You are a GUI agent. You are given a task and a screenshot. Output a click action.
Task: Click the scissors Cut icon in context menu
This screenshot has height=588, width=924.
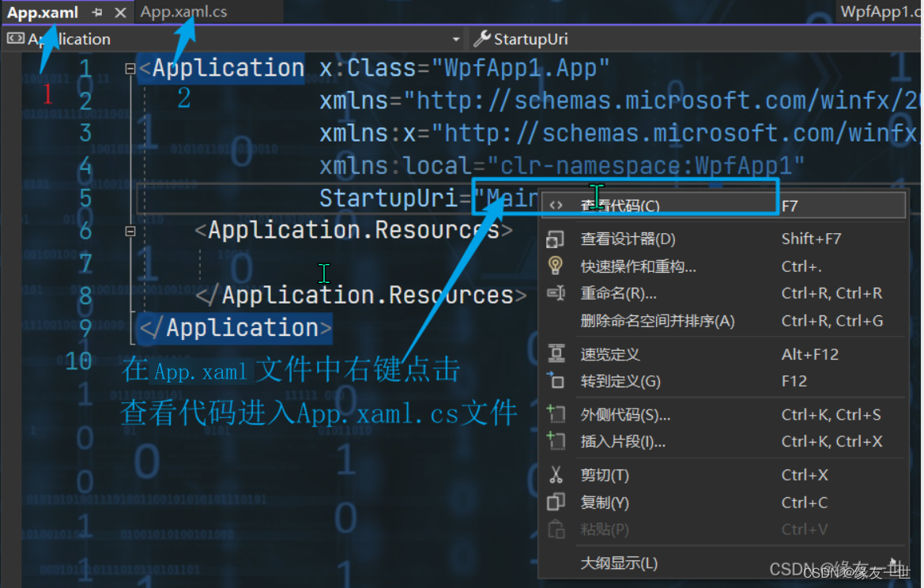(556, 475)
